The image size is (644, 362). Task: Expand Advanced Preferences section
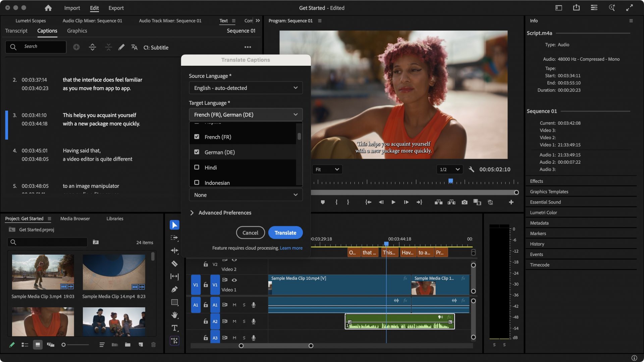coord(221,213)
